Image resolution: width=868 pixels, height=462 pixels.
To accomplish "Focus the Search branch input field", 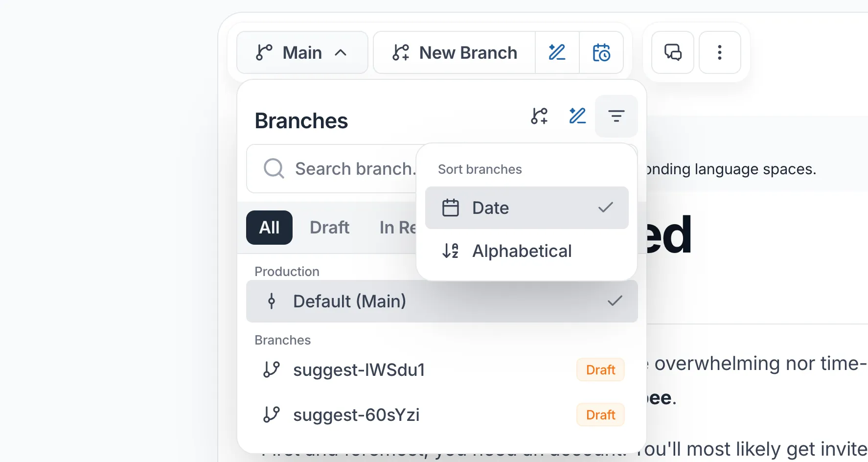I will coord(332,168).
